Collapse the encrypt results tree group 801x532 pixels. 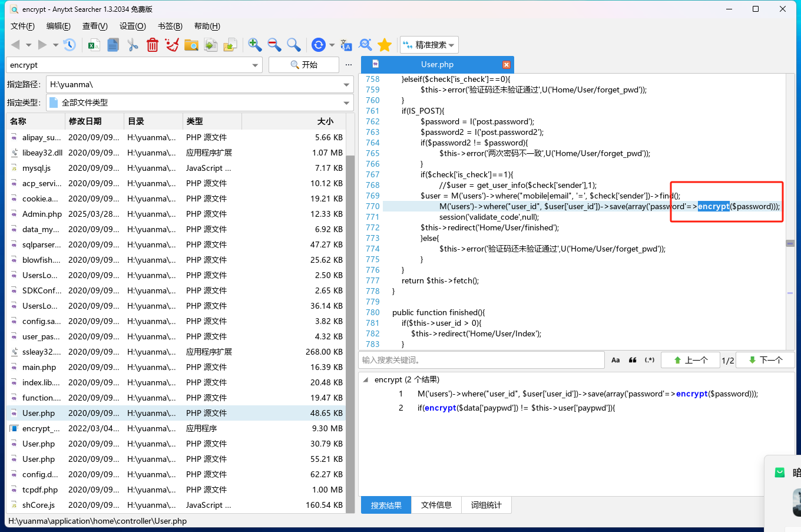pyautogui.click(x=366, y=380)
